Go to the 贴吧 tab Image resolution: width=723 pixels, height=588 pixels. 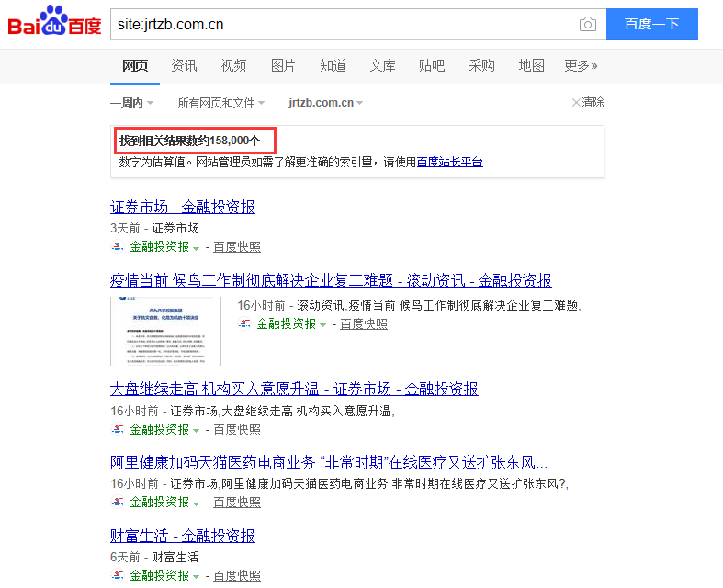tap(432, 65)
